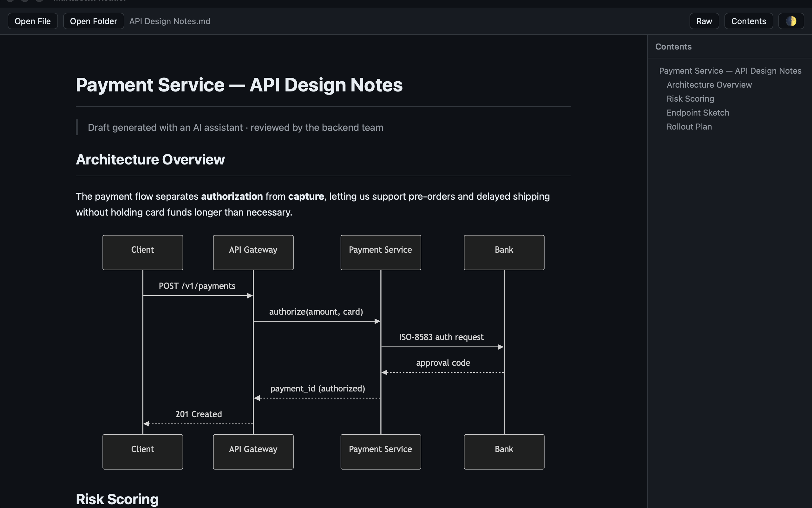Screen dimensions: 812x508
Task: Click the 201 Created label
Action: (x=198, y=414)
